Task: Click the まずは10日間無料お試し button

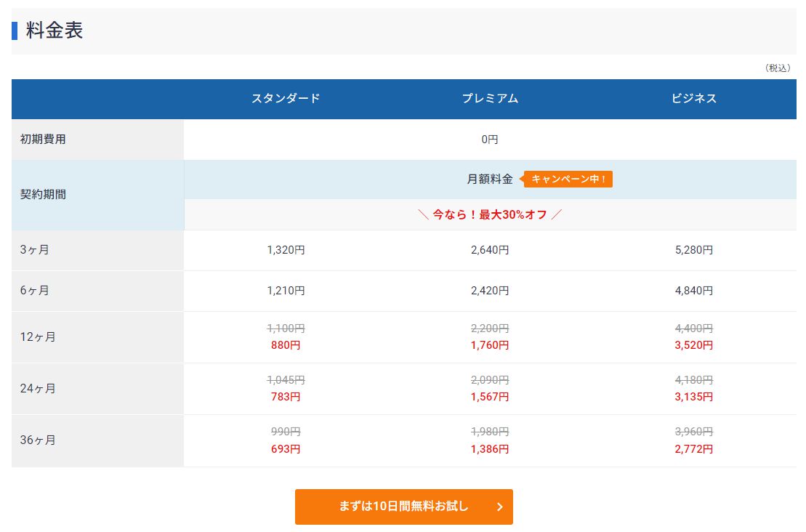Action: [403, 507]
